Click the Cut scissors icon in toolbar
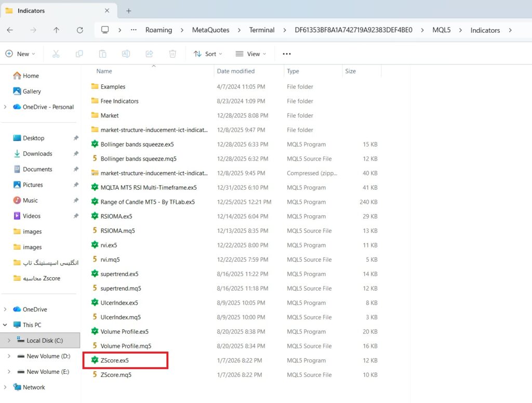The width and height of the screenshot is (532, 403). pyautogui.click(x=56, y=54)
